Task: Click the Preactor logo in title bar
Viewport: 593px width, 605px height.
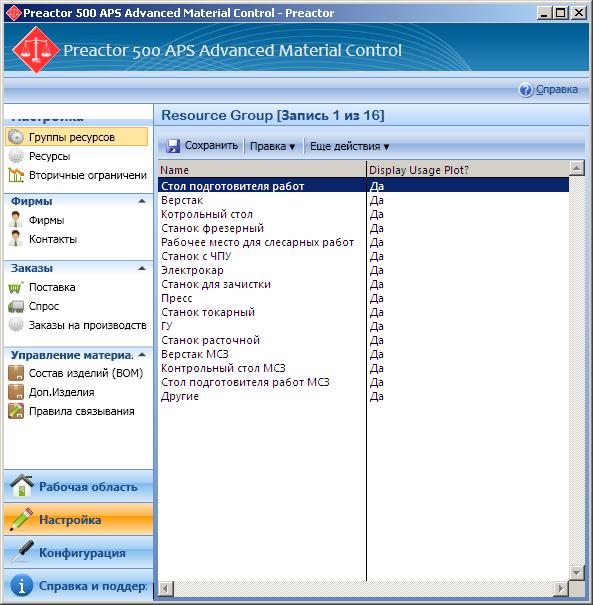Action: pos(14,13)
